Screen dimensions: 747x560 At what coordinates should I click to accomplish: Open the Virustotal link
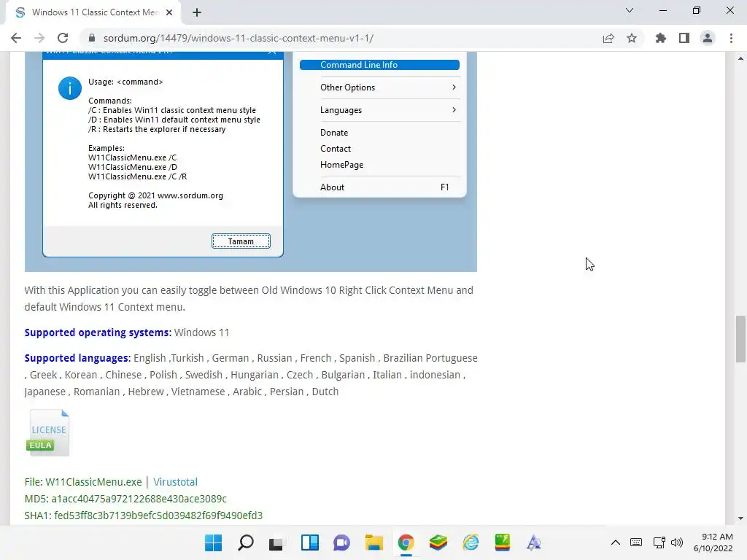tap(175, 482)
